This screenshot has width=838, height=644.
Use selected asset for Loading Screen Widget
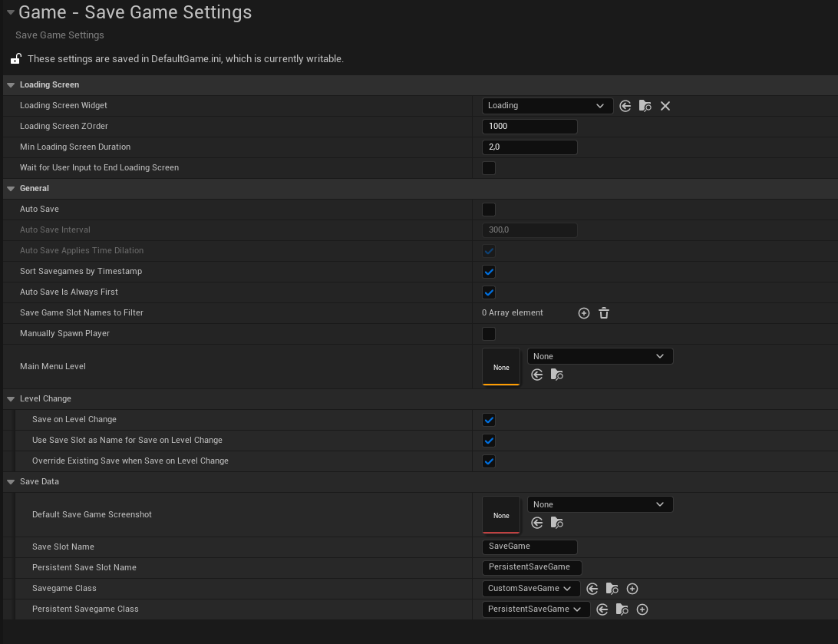625,106
